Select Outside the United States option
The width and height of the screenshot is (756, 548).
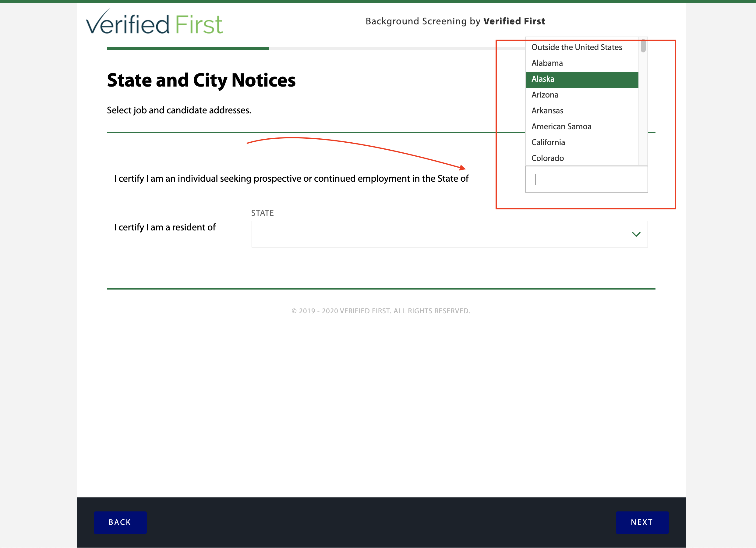(582, 47)
